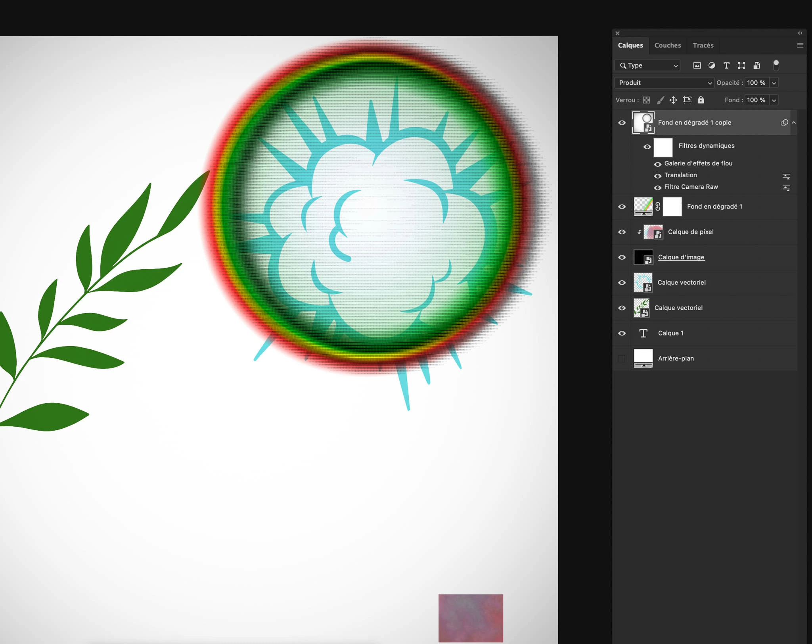Switch to the Tracés tab

pyautogui.click(x=703, y=45)
